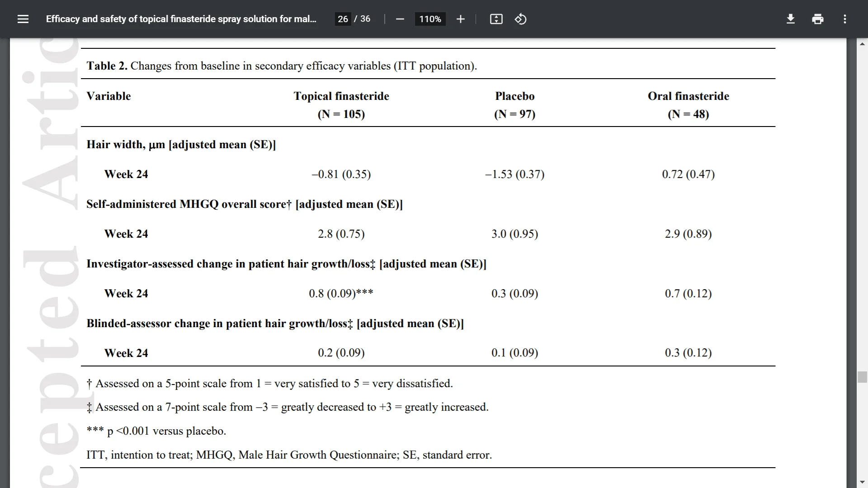
Task: Click the '(N = 48)' text
Action: [688, 114]
